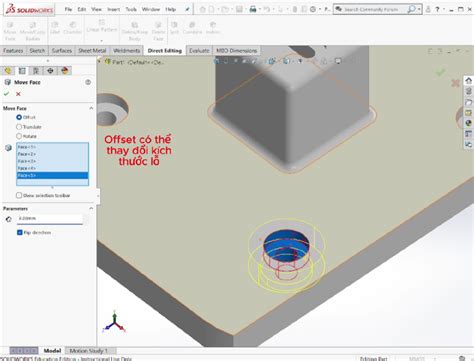Image resolution: width=474 pixels, height=361 pixels.
Task: Switch to the Evaluate tab
Action: [199, 50]
